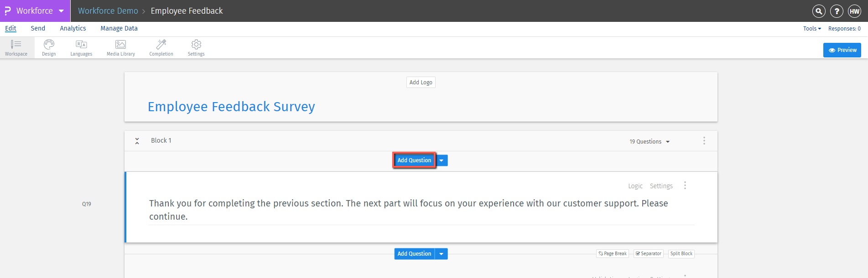Click the Responses: 0 counter
The width and height of the screenshot is (868, 278).
tap(844, 28)
